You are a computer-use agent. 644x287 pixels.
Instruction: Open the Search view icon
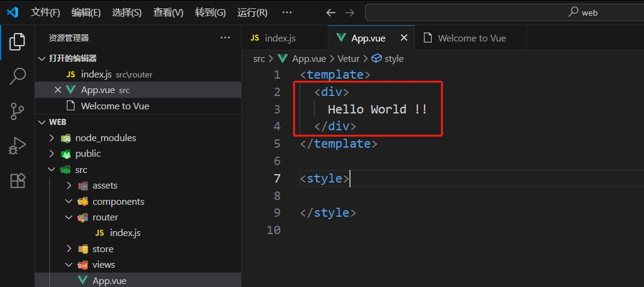coord(17,76)
